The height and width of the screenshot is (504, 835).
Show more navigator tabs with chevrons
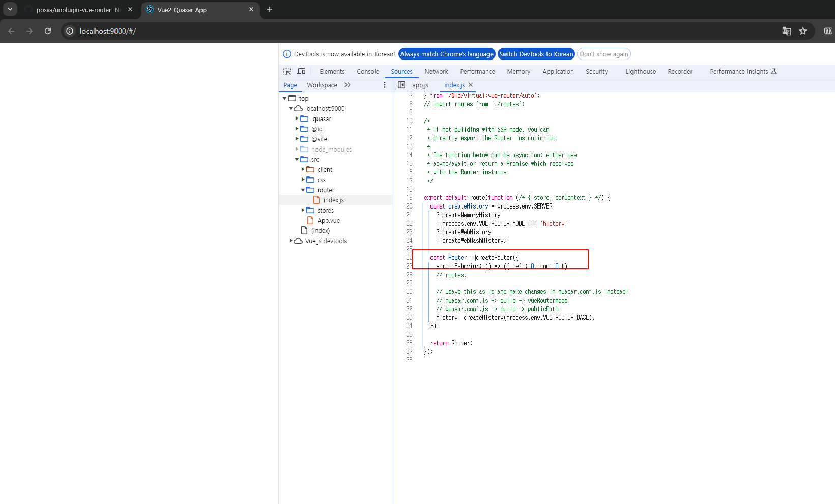click(348, 85)
